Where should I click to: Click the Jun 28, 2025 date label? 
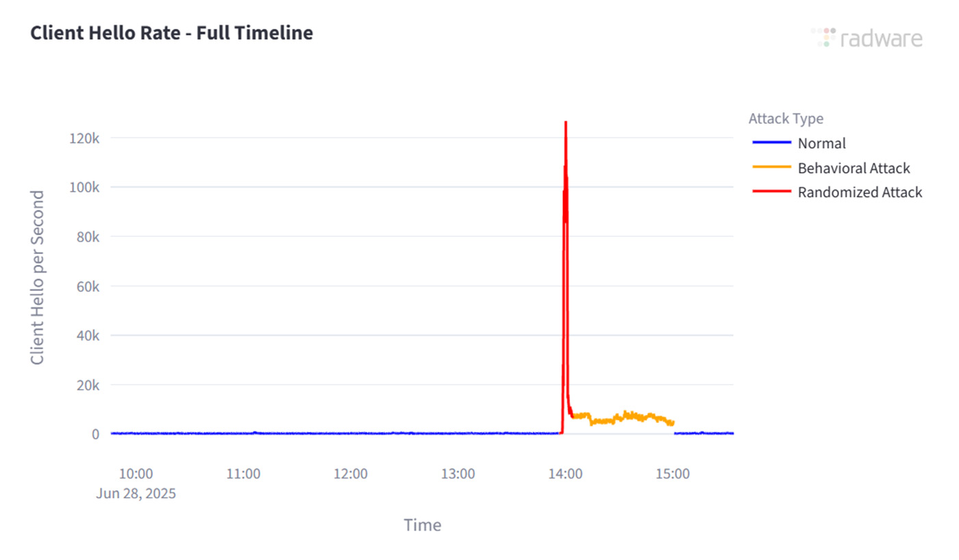click(x=136, y=493)
